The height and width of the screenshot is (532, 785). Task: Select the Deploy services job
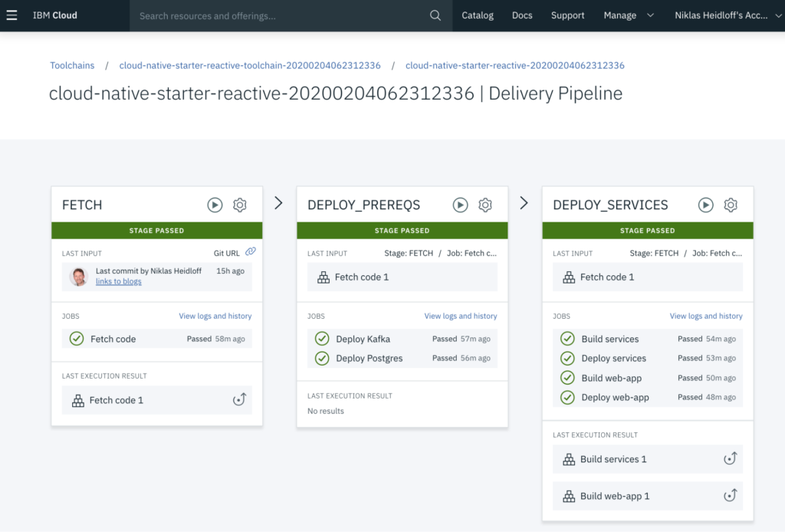coord(647,358)
